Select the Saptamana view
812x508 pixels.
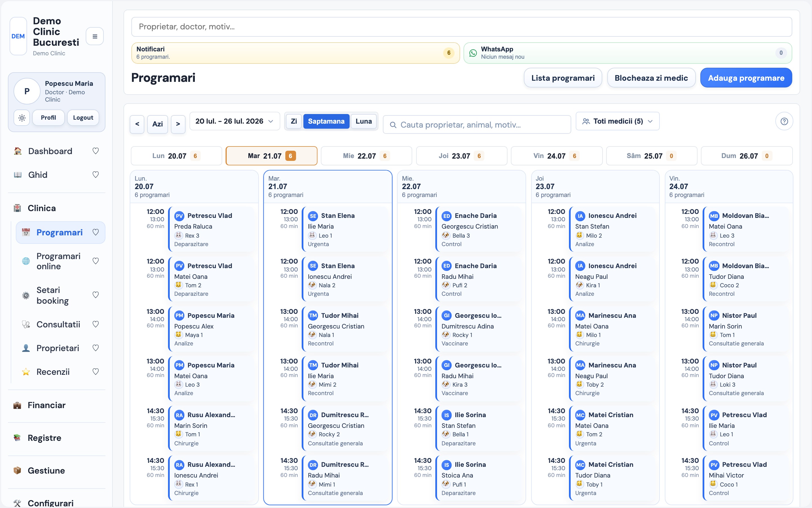(326, 121)
